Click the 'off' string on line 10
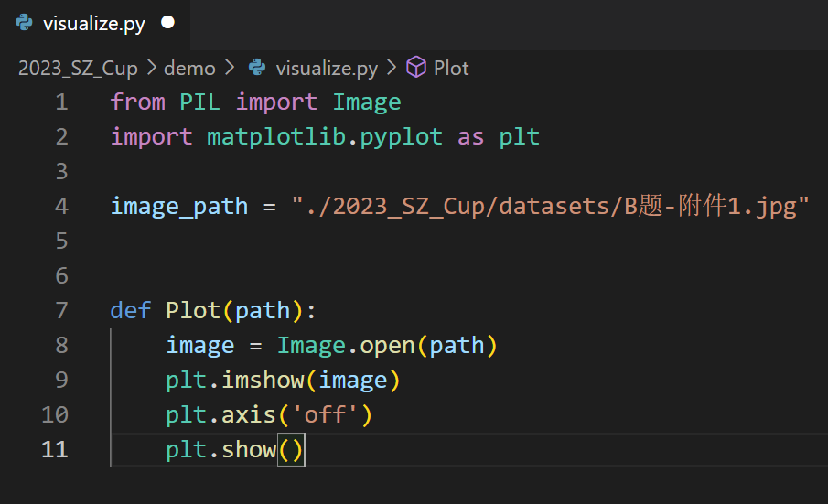 coord(326,414)
